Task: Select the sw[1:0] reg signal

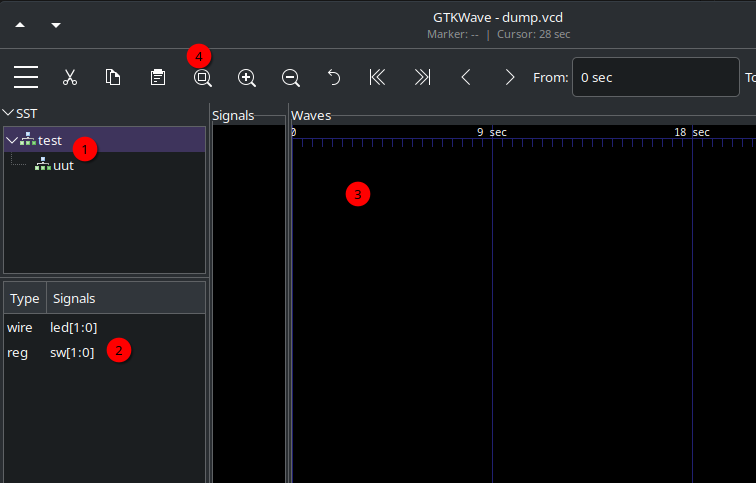Action: click(72, 352)
